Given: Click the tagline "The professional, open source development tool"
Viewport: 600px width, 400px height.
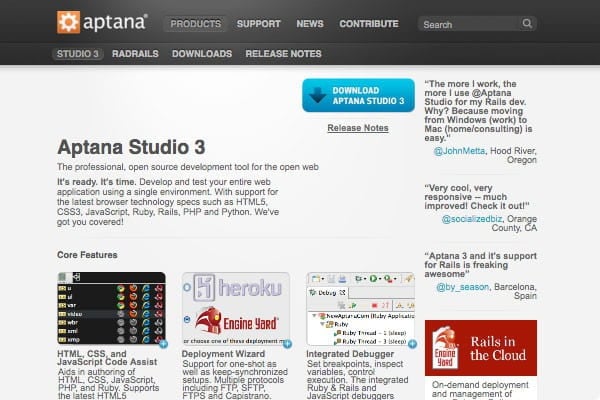Looking at the screenshot, I should (x=188, y=167).
